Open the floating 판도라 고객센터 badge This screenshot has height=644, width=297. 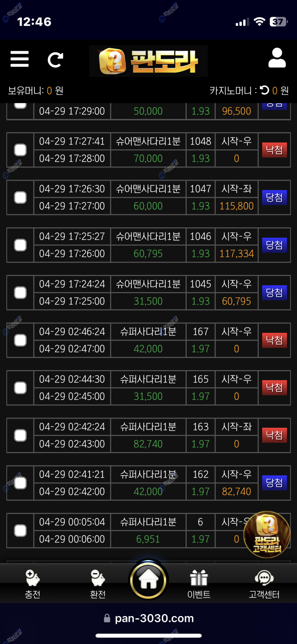pos(267,534)
